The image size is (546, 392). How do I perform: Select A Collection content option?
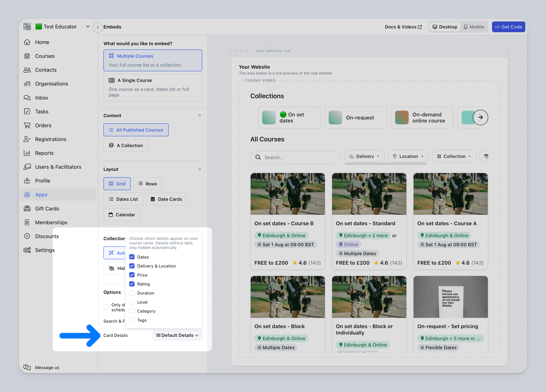[126, 145]
